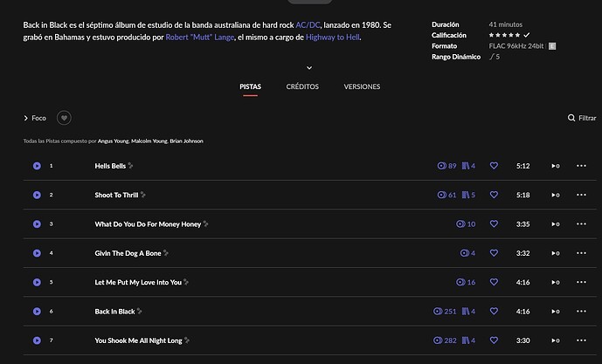Open composer Brian Johnson
The image size is (602, 364).
coord(187,141)
